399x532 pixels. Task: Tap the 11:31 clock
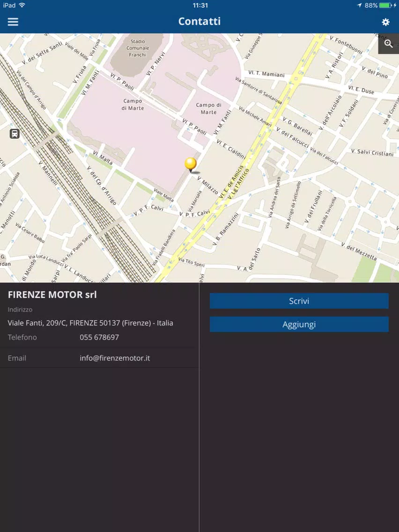(200, 6)
